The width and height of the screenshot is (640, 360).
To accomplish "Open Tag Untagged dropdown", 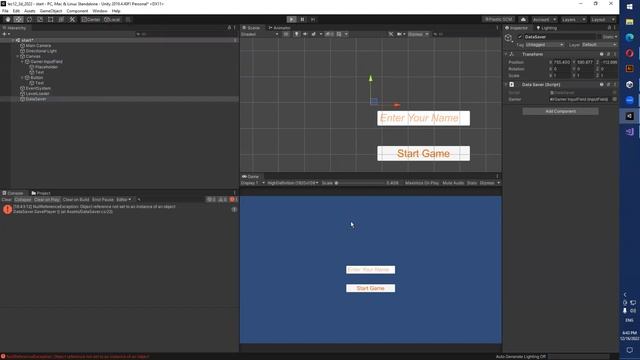I will coord(545,44).
